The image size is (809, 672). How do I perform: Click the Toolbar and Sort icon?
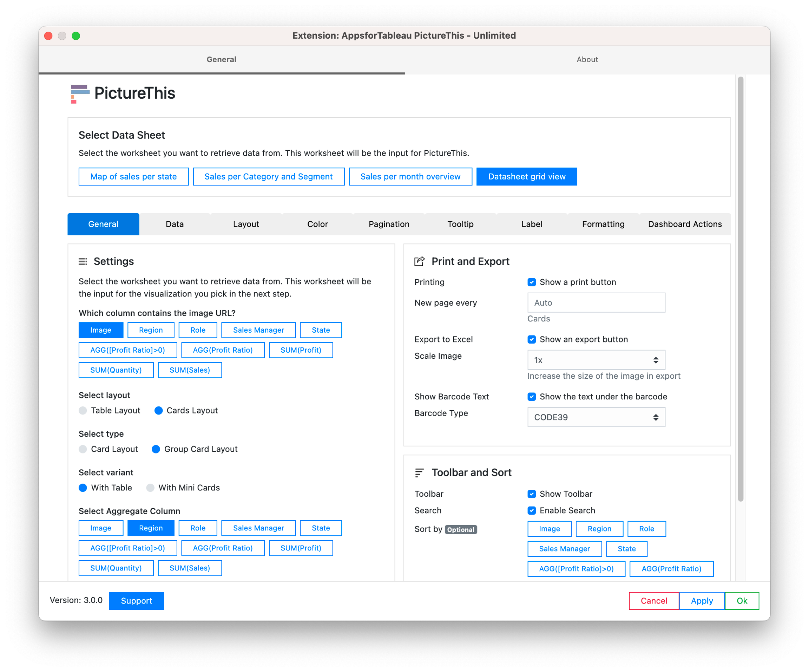(x=419, y=473)
